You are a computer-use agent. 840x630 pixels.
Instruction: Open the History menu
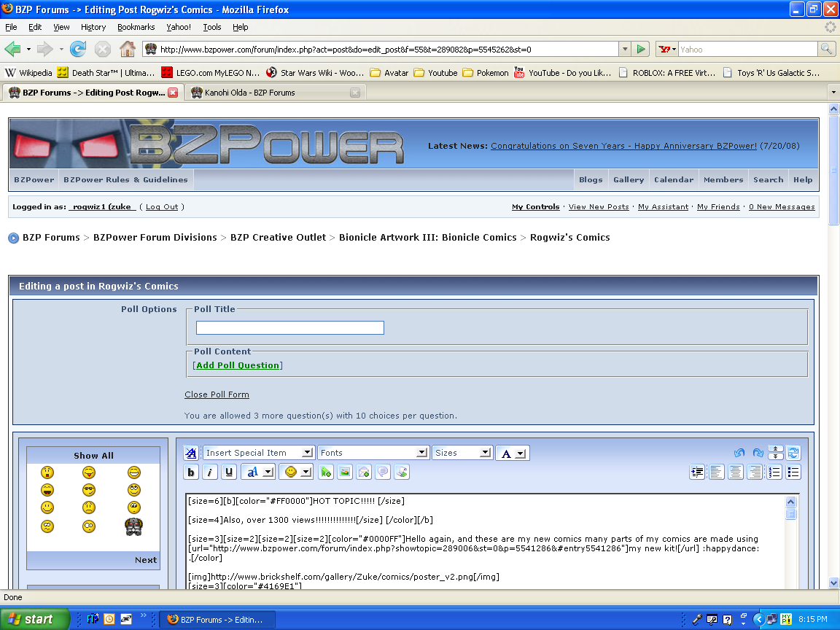93,27
